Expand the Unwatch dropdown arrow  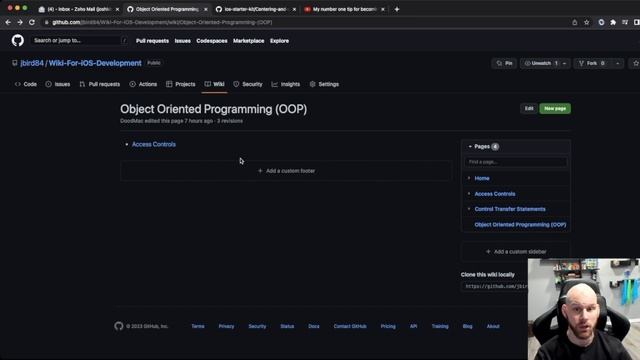click(x=564, y=63)
